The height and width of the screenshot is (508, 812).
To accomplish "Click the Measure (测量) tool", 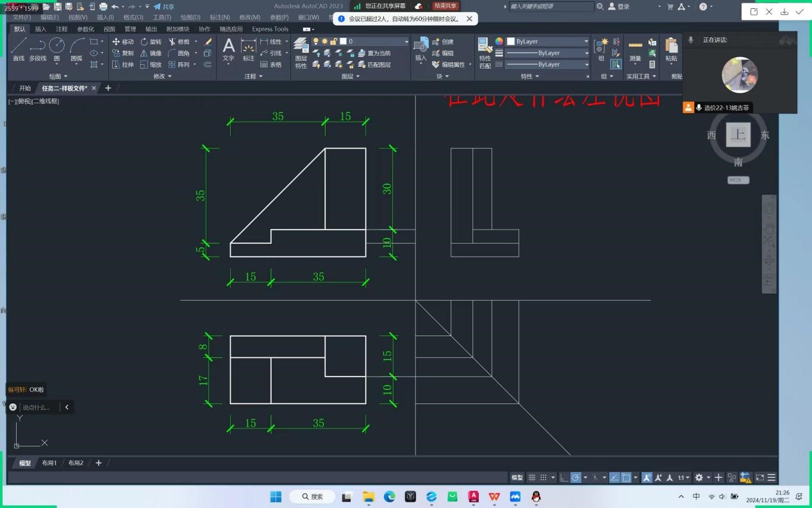I will click(x=634, y=50).
